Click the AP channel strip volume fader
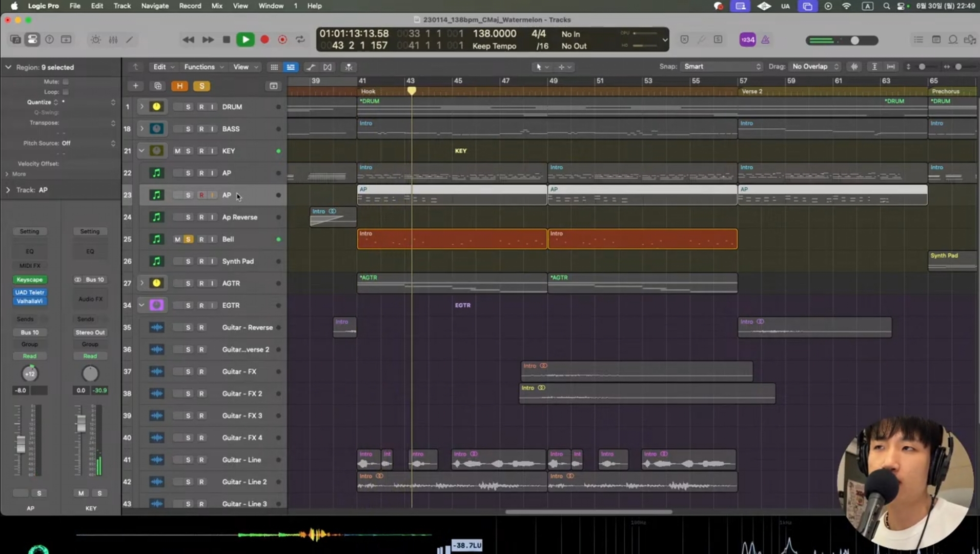 [x=21, y=444]
